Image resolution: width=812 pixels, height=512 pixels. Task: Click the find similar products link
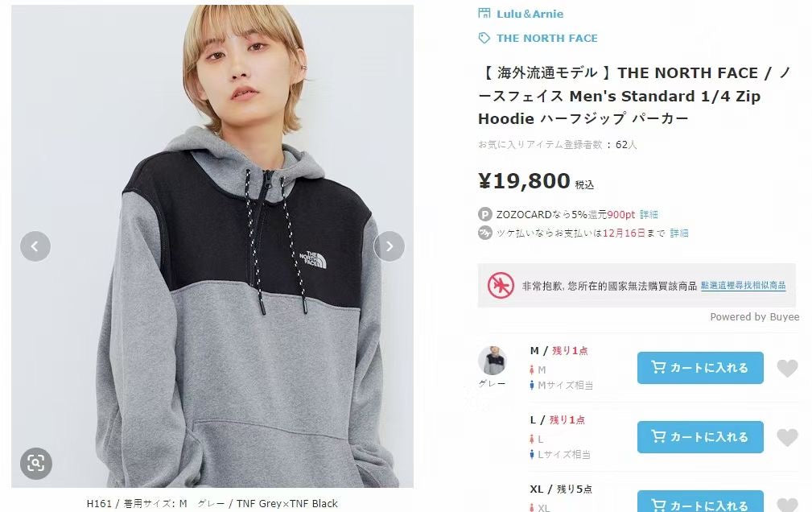coord(743,286)
